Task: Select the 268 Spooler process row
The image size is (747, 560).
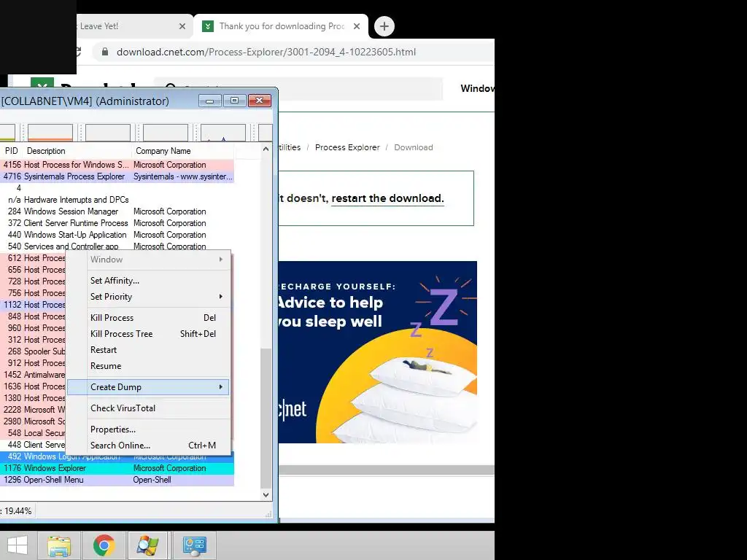Action: pyautogui.click(x=32, y=351)
